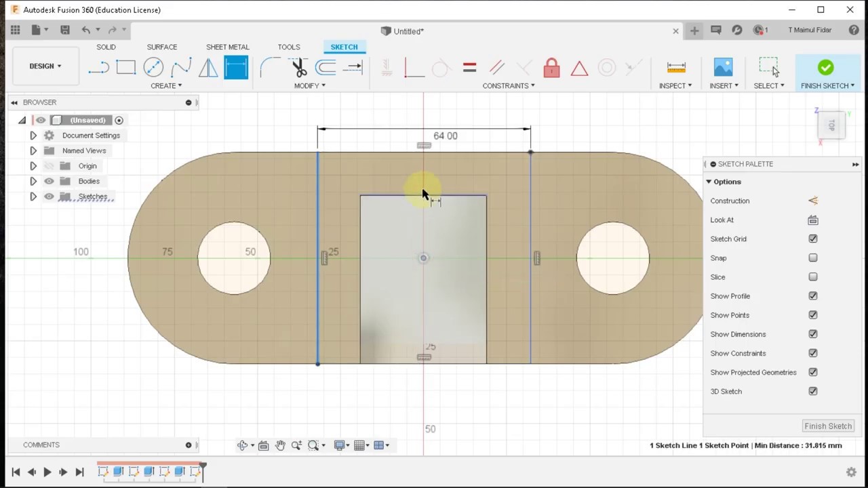Viewport: 868px width, 488px height.
Task: Expand the Sketches tree node
Action: [33, 197]
